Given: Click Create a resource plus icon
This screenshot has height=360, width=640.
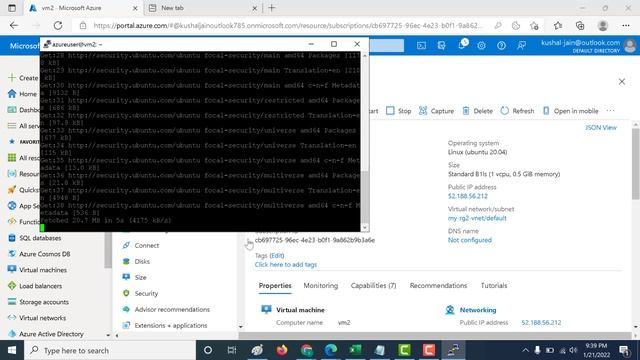Looking at the screenshot, I should (x=12, y=78).
